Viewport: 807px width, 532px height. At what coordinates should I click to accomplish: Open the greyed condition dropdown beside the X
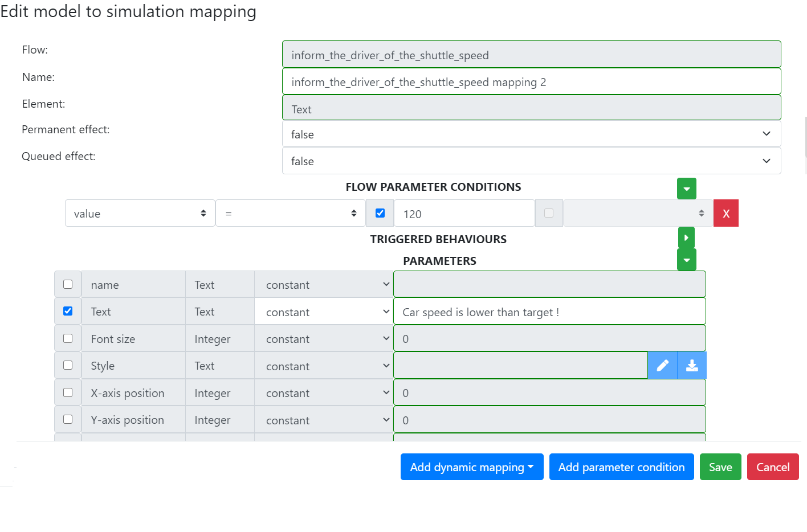click(x=638, y=213)
